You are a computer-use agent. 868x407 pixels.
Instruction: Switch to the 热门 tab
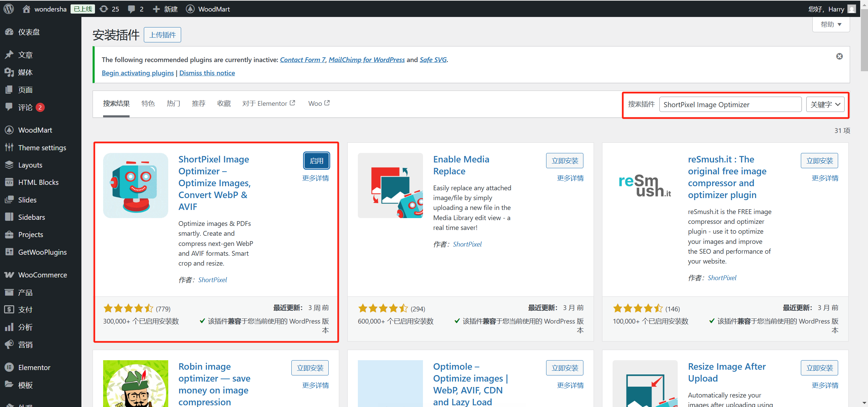pos(173,103)
